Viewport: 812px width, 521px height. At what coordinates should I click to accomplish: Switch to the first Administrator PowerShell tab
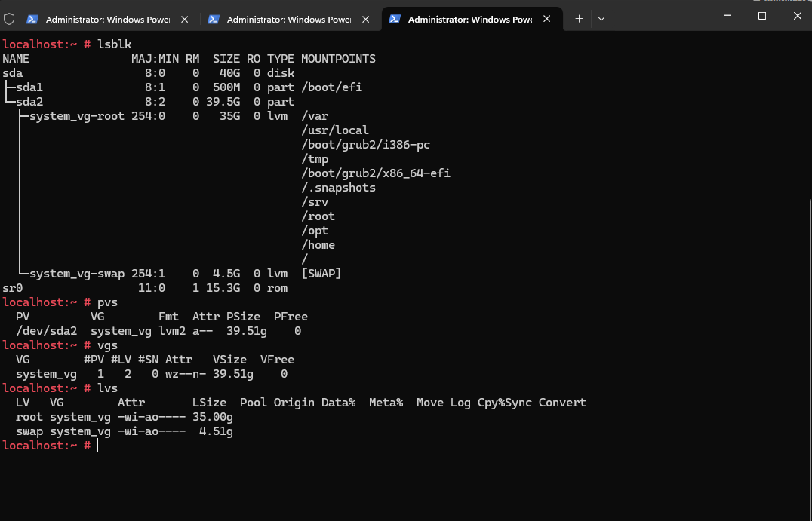tap(108, 19)
